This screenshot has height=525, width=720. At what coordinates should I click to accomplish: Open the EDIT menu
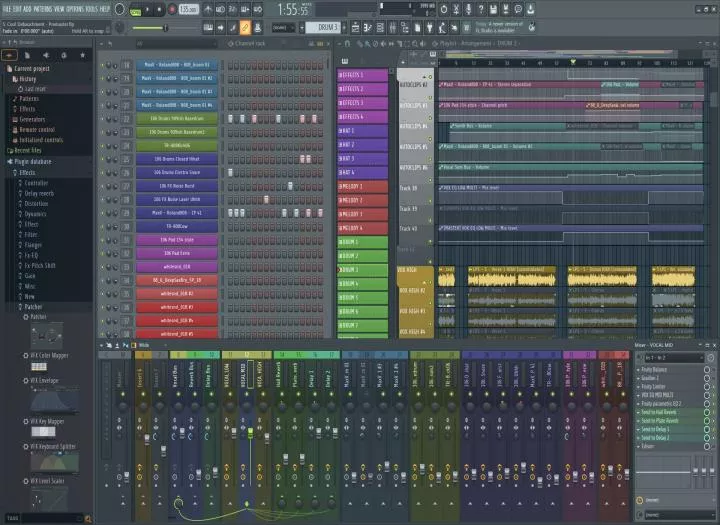point(17,9)
